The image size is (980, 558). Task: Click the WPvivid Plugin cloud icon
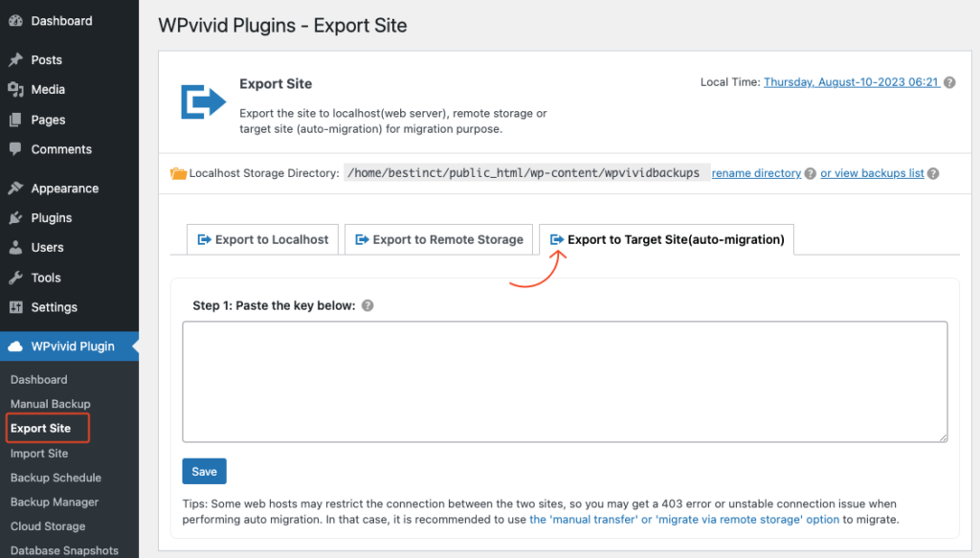tap(16, 346)
